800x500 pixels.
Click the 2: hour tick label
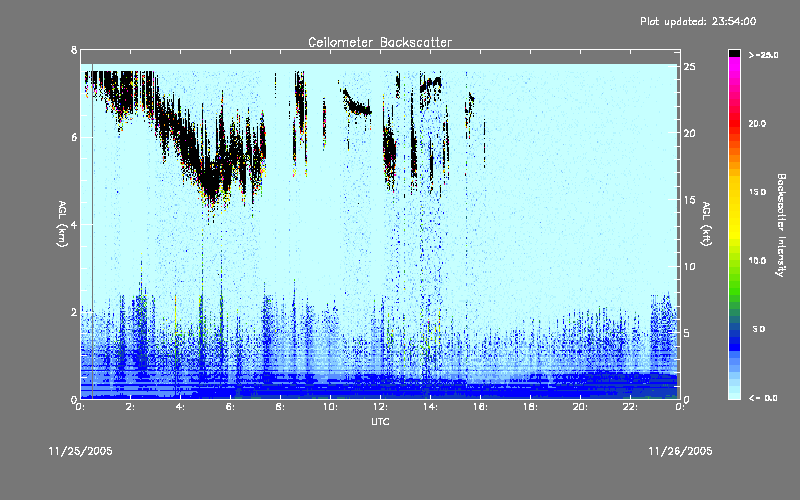[131, 407]
